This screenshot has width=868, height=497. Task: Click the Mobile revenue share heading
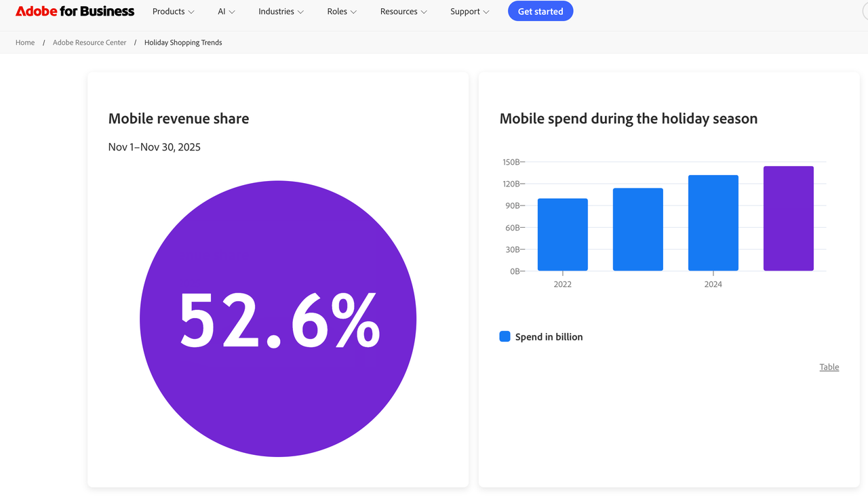tap(178, 119)
